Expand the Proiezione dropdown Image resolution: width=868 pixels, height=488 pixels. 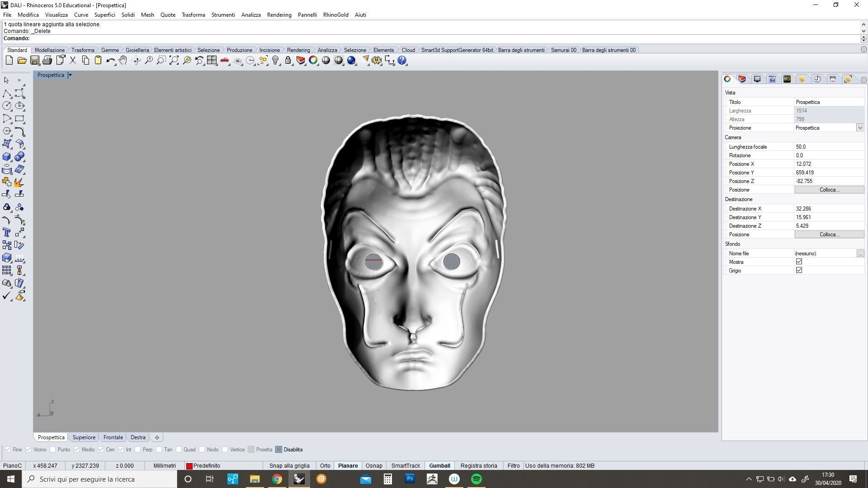coord(860,128)
